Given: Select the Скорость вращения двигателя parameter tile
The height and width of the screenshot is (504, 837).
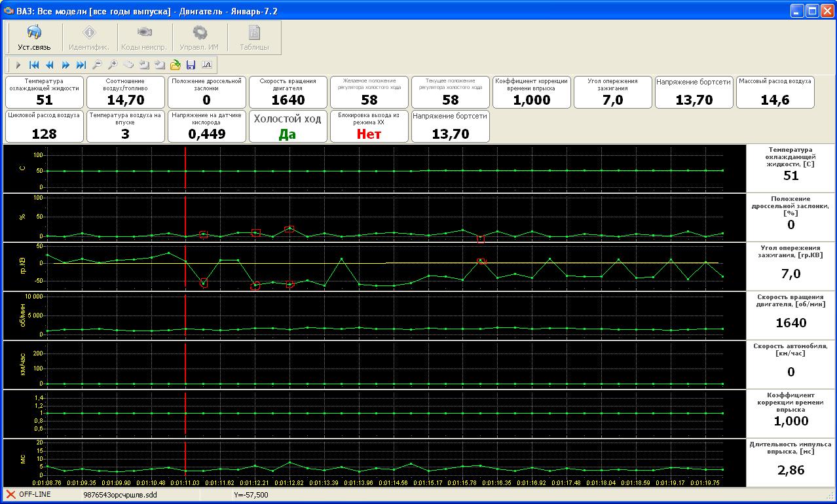Looking at the screenshot, I should tap(288, 92).
